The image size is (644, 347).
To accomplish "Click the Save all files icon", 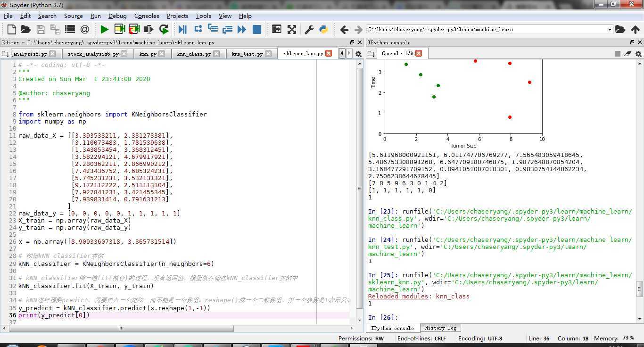I will tap(55, 29).
